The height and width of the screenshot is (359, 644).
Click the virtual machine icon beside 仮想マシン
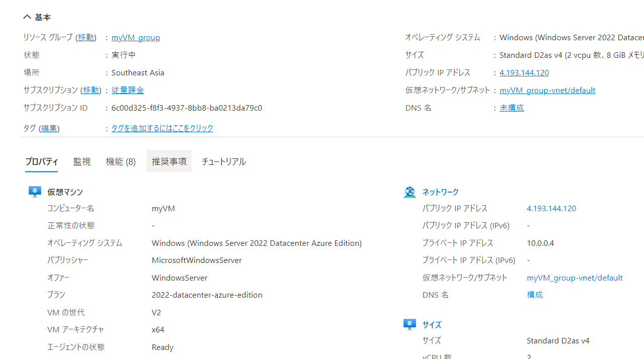[x=35, y=192]
